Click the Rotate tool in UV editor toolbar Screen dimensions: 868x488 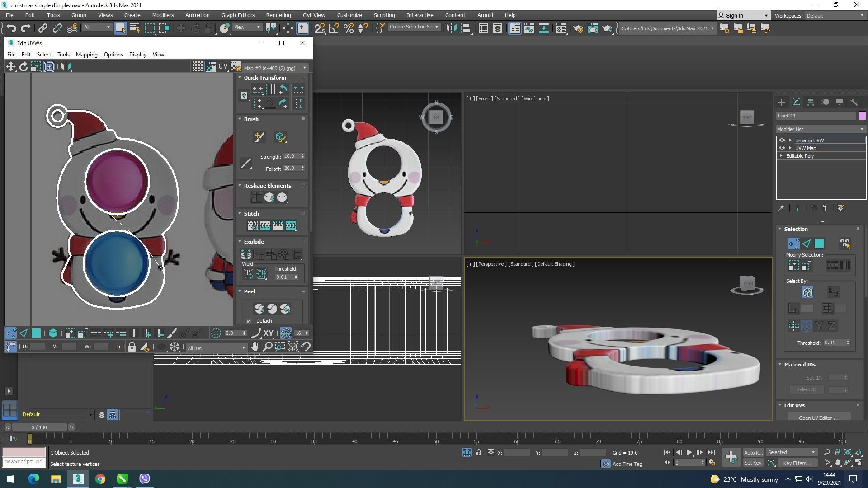(x=23, y=67)
